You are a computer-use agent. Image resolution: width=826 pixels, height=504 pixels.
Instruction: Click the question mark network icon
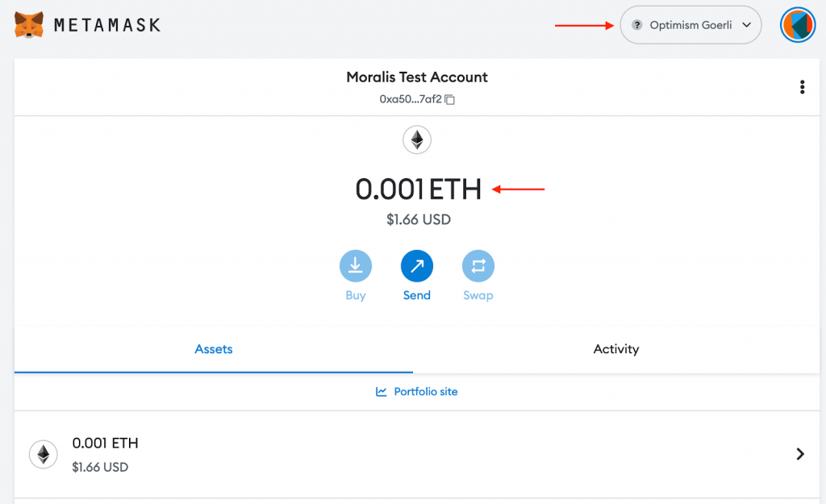[x=637, y=25]
